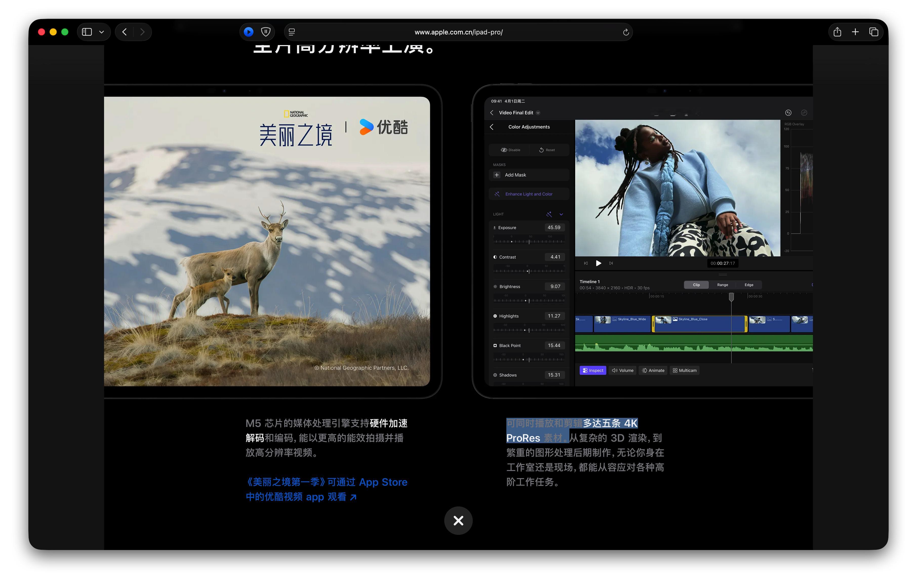Open the sidebar options dropdown chevron
917x588 pixels.
click(x=102, y=32)
